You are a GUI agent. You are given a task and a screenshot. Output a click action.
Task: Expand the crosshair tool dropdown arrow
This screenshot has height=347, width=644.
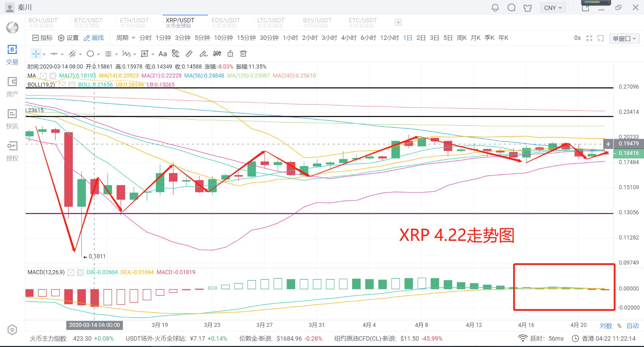coord(44,54)
